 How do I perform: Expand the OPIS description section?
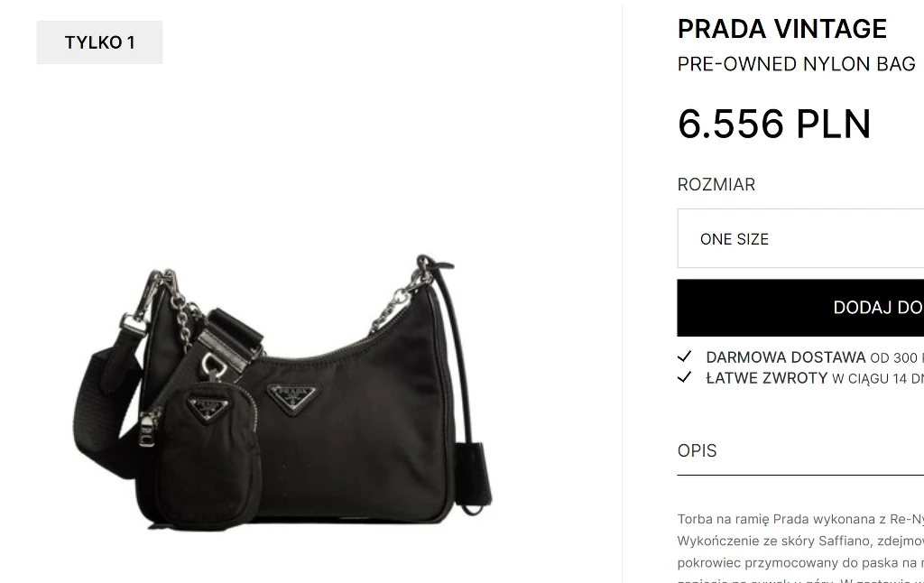(x=800, y=451)
